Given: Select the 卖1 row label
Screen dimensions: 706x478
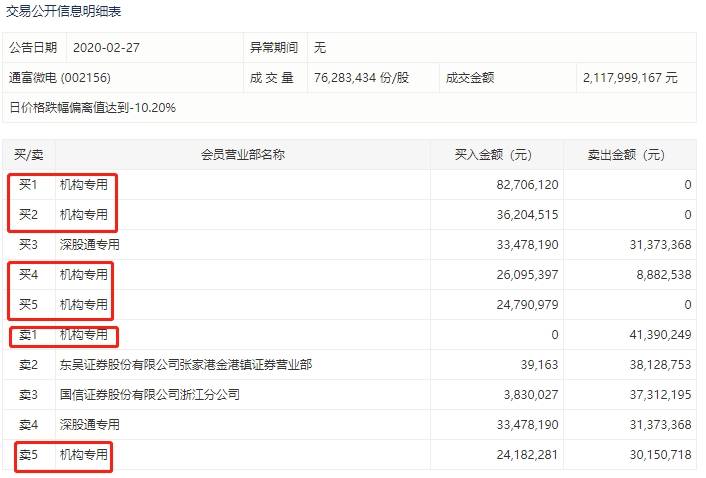Looking at the screenshot, I should (28, 335).
